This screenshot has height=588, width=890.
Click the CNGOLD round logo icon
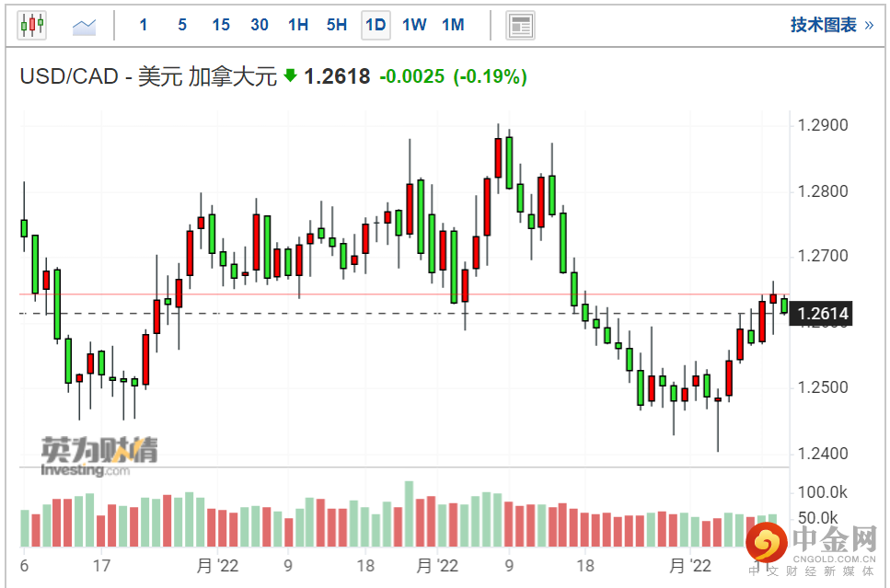point(766,542)
